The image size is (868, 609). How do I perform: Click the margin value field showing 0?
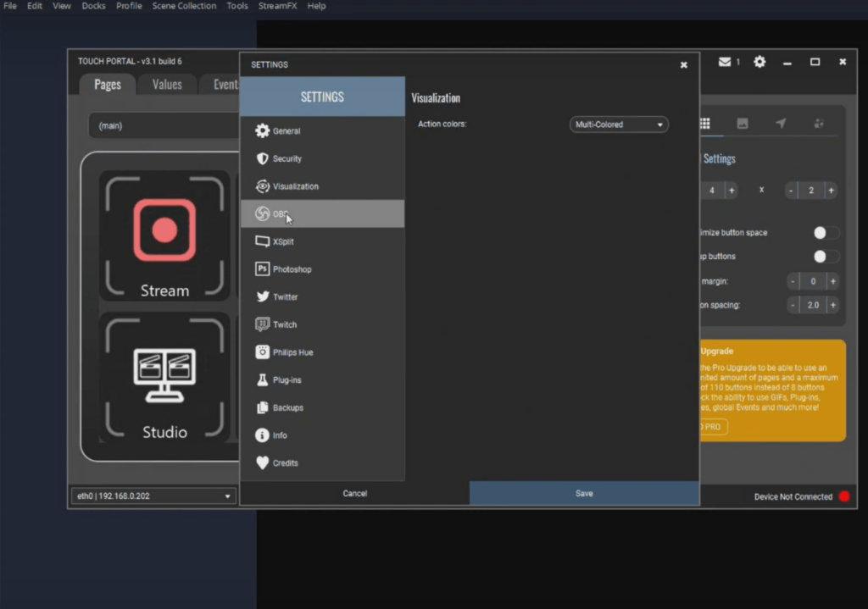tap(813, 281)
